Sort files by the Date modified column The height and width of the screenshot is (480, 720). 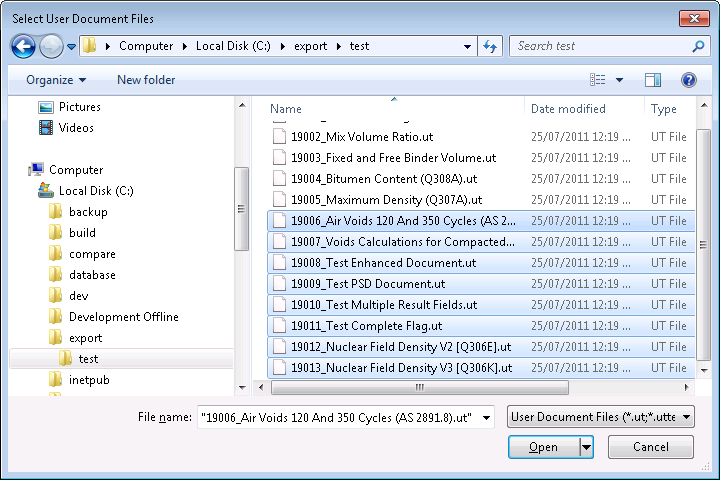coord(568,109)
